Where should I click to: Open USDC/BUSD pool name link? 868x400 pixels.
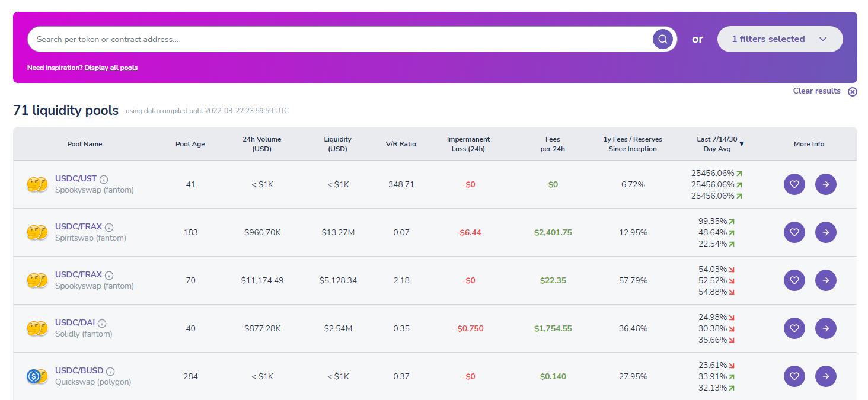79,370
